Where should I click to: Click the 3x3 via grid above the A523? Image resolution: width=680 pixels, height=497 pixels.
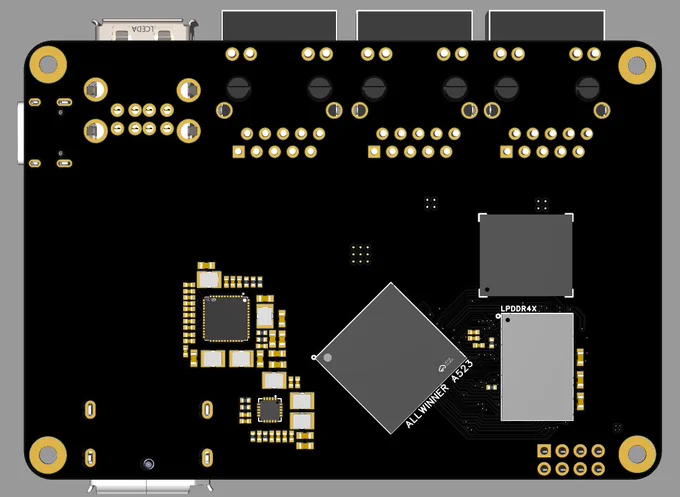tap(360, 254)
